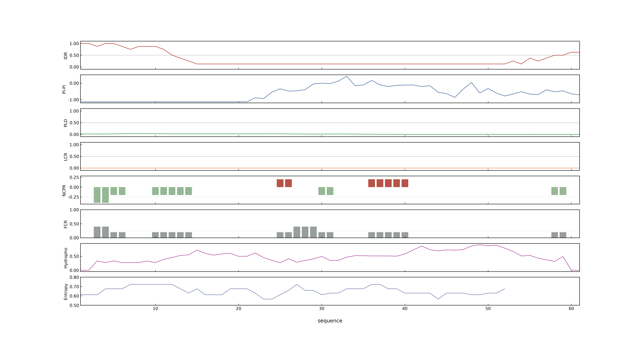
Task: Click the NCPR 0.25 tick label
Action: coord(74,178)
